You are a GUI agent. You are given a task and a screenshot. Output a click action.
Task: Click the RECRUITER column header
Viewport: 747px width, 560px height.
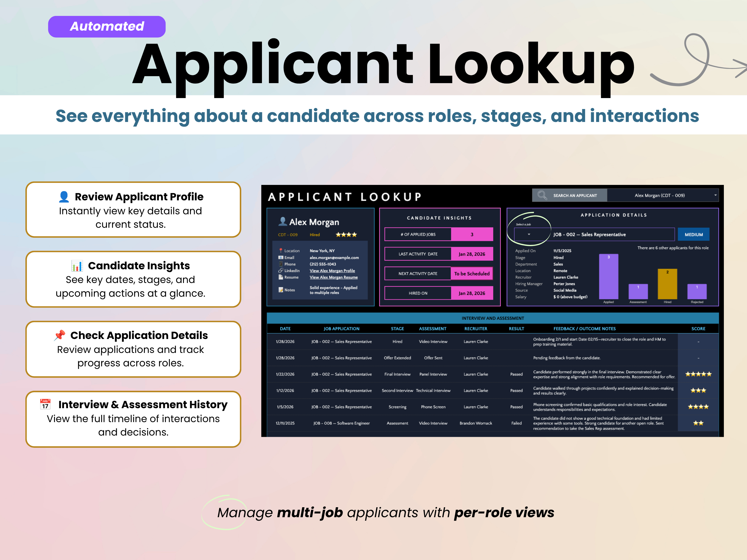pos(476,329)
